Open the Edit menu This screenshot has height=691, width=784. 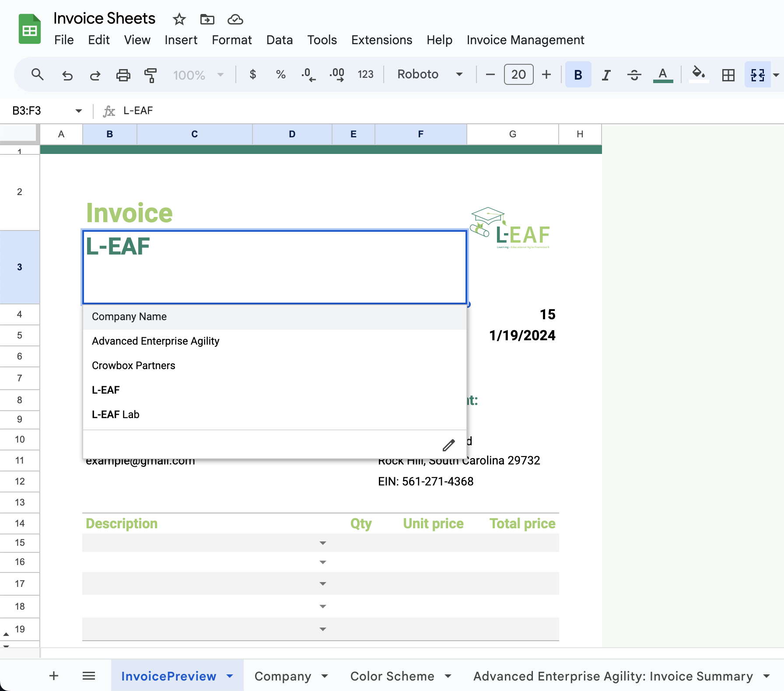[x=99, y=40]
